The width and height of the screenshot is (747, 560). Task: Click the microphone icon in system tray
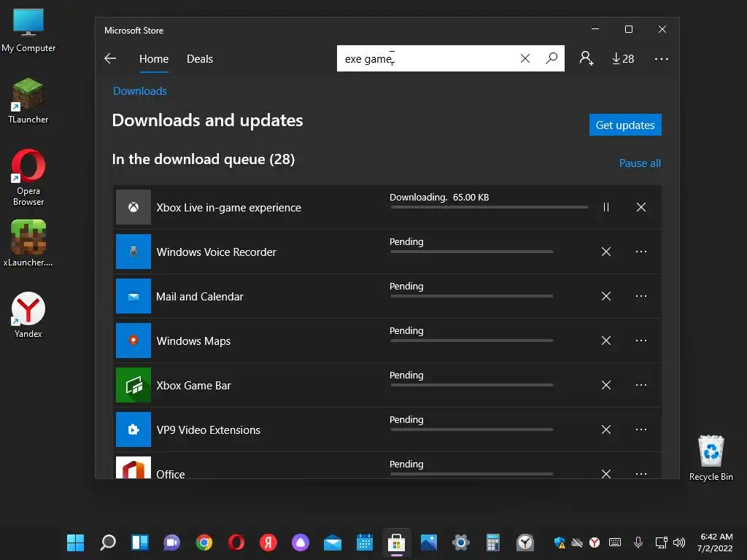[638, 542]
